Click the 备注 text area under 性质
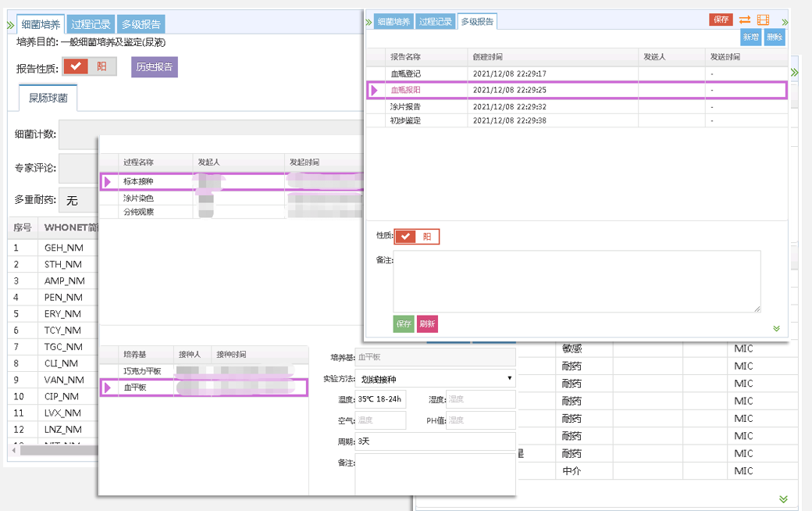Screen dimensions: 812x511 pos(577,281)
